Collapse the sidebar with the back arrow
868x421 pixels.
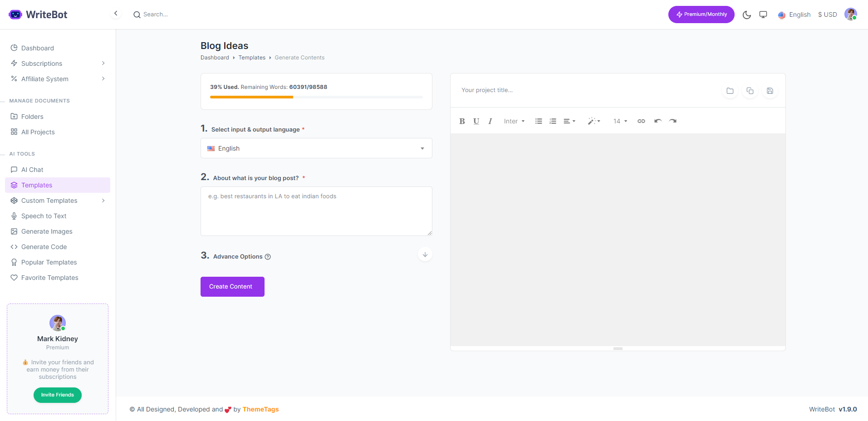tap(116, 13)
